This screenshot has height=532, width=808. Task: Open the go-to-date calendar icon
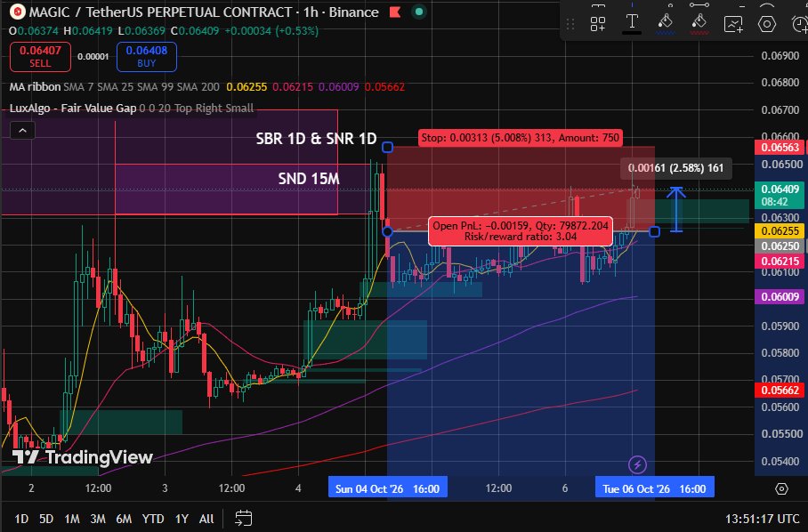(x=243, y=518)
